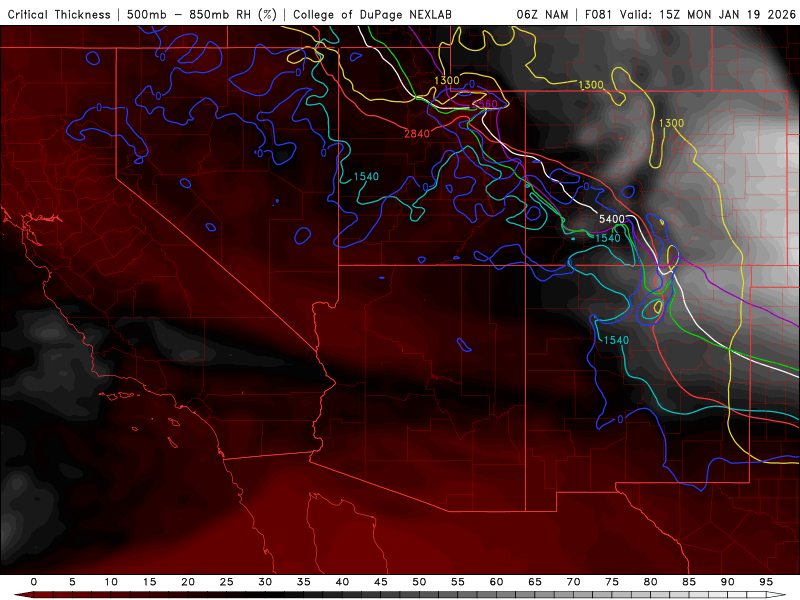800x600 pixels.
Task: Select the red '2840' contour label
Action: tap(417, 134)
